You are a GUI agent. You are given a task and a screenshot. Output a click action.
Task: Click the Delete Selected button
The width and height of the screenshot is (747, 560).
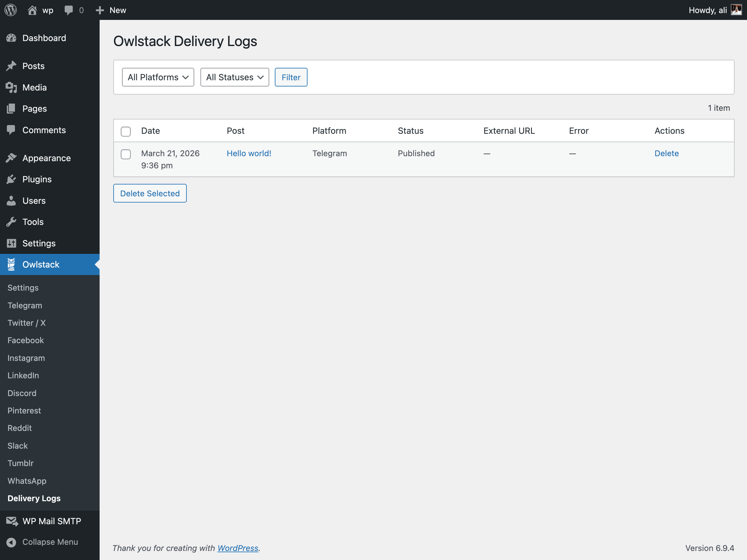tap(150, 194)
